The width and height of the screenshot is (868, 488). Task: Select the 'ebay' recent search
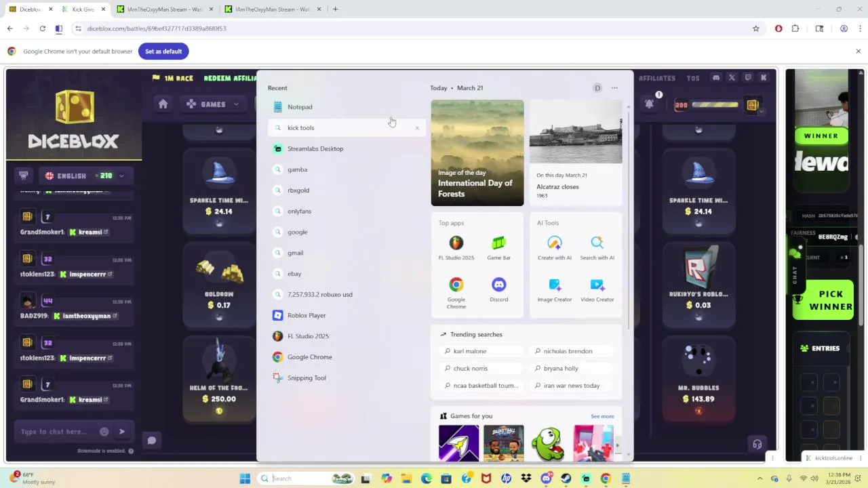[346, 274]
